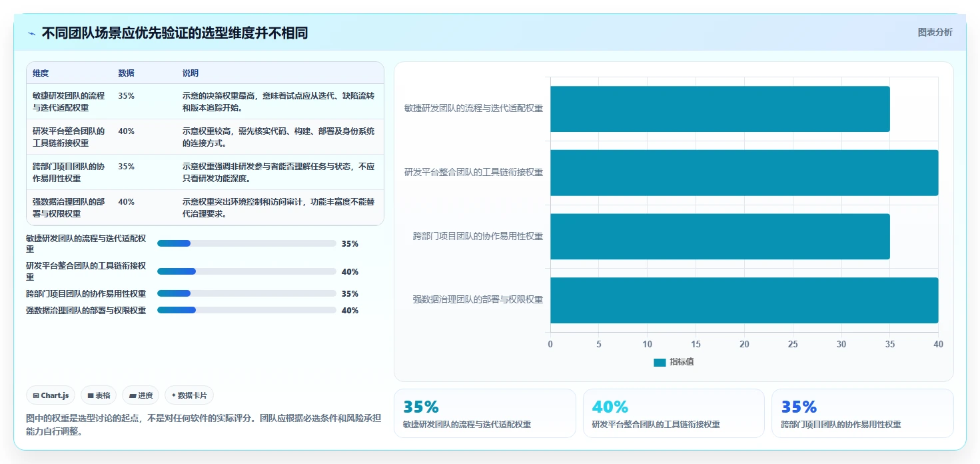The width and height of the screenshot is (980, 464).
Task: Select the 进度 tag pill
Action: (141, 395)
